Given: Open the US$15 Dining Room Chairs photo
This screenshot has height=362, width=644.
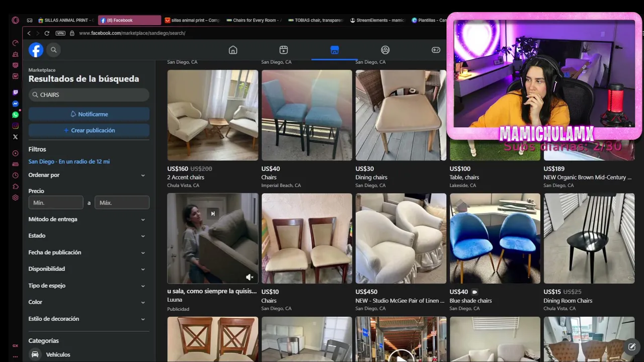Looking at the screenshot, I should 589,238.
